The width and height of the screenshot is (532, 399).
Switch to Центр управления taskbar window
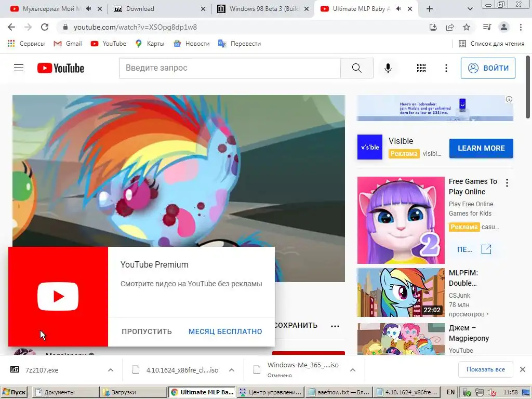pyautogui.click(x=270, y=392)
